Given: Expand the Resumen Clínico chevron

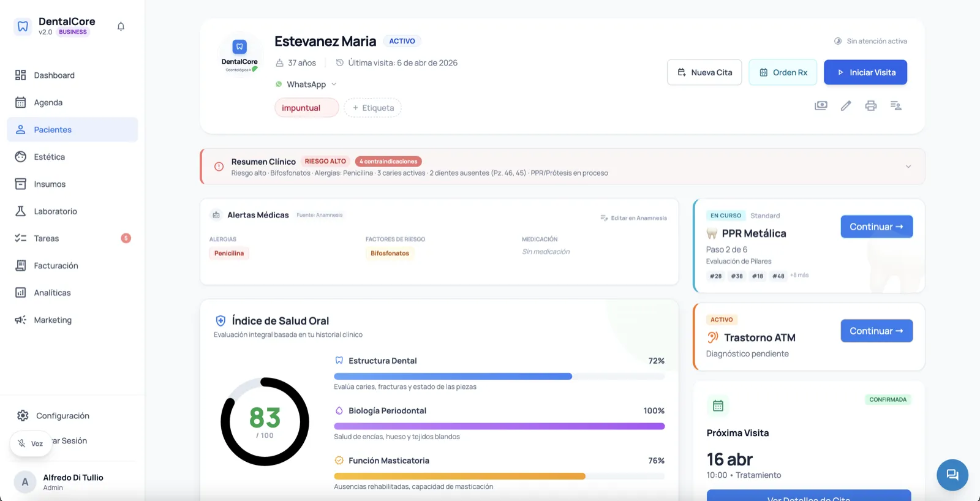Looking at the screenshot, I should (908, 167).
